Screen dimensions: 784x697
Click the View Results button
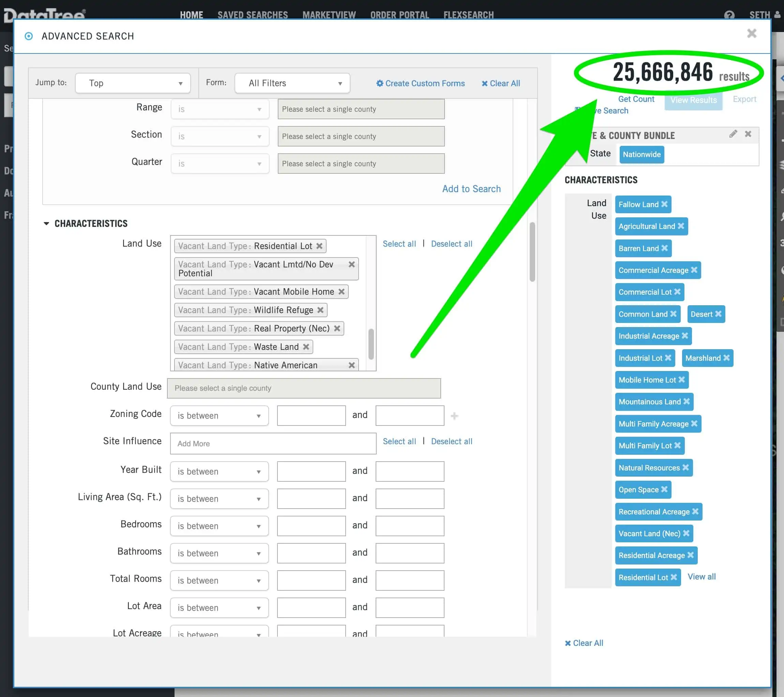693,99
